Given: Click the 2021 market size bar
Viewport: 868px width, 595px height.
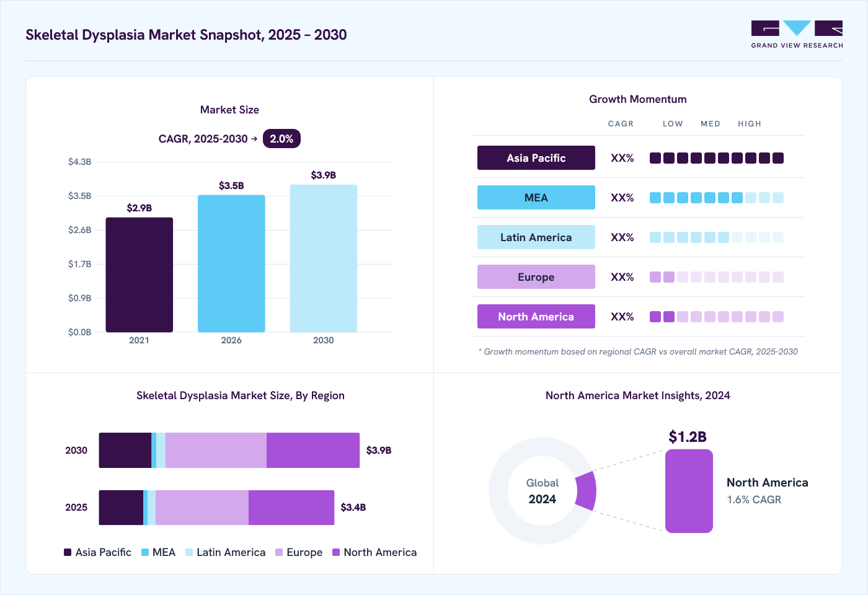Looking at the screenshot, I should pos(139,275).
